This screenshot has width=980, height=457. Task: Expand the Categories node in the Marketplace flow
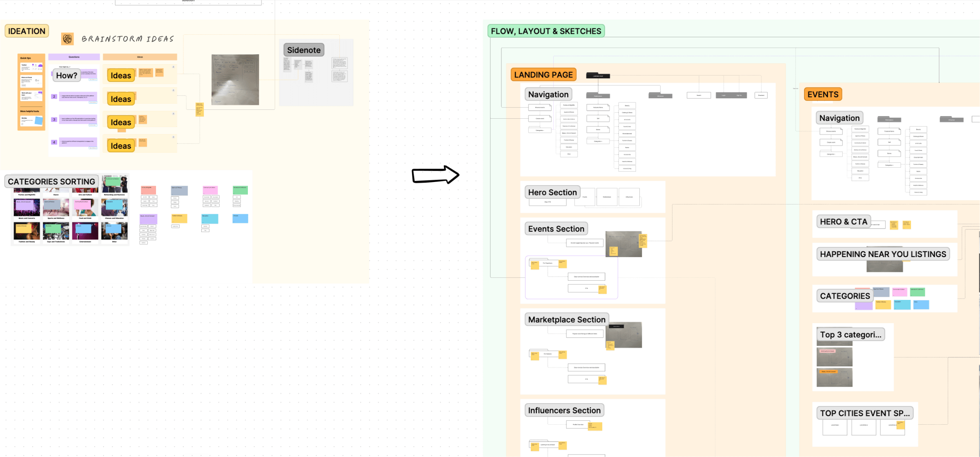click(x=598, y=141)
